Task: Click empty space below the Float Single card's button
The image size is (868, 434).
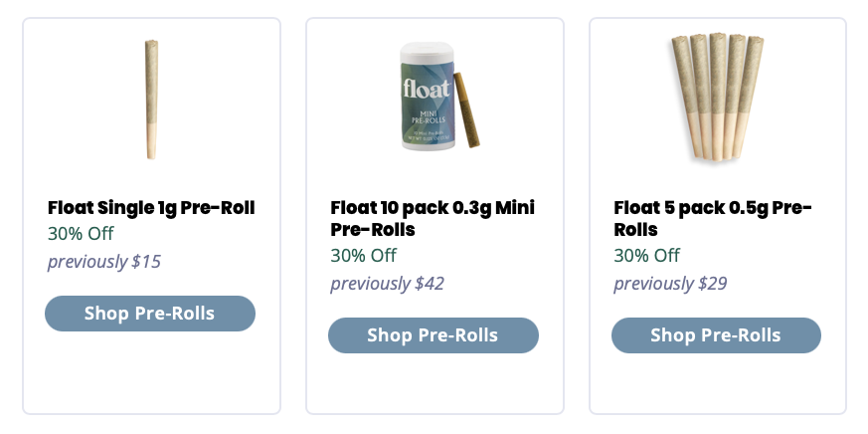Action: tap(151, 373)
